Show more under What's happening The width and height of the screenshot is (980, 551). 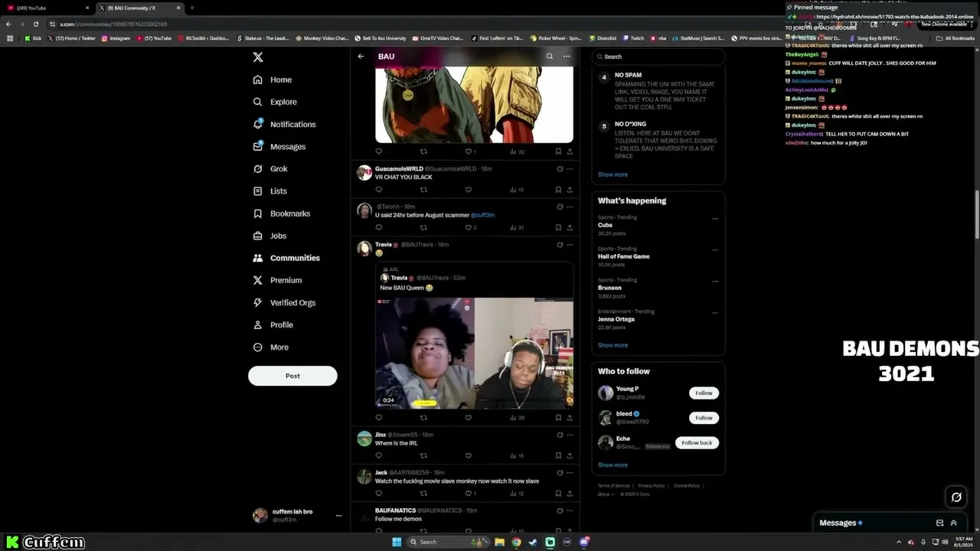612,345
